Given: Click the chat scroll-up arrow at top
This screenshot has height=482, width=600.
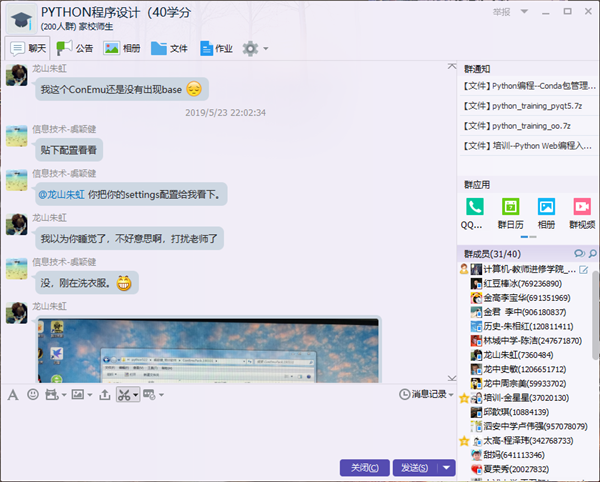Looking at the screenshot, I should point(452,66).
